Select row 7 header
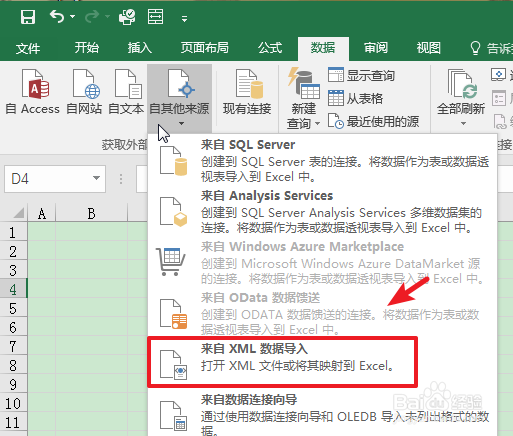 pyautogui.click(x=13, y=346)
